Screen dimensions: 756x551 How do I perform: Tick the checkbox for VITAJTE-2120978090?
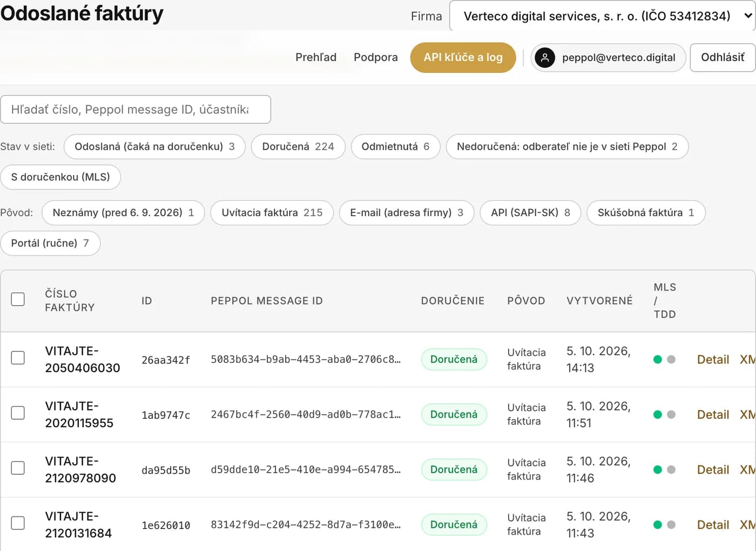(18, 468)
